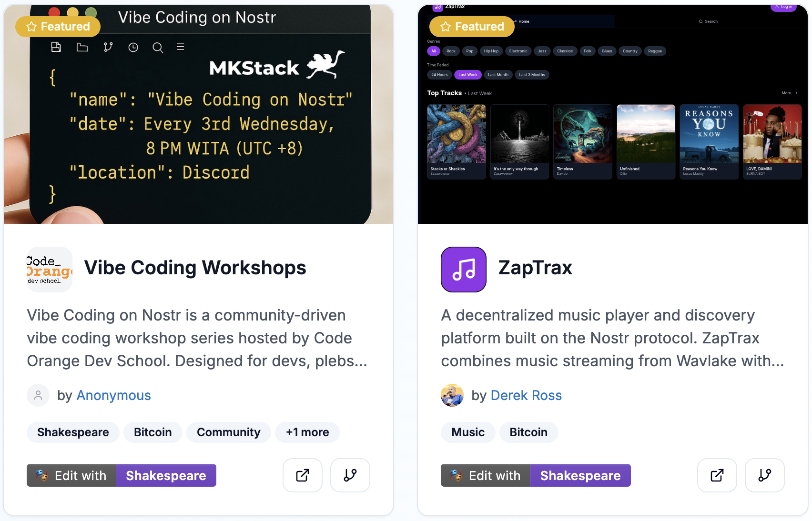Click ZapTrax description text
This screenshot has width=812, height=521.
[612, 338]
